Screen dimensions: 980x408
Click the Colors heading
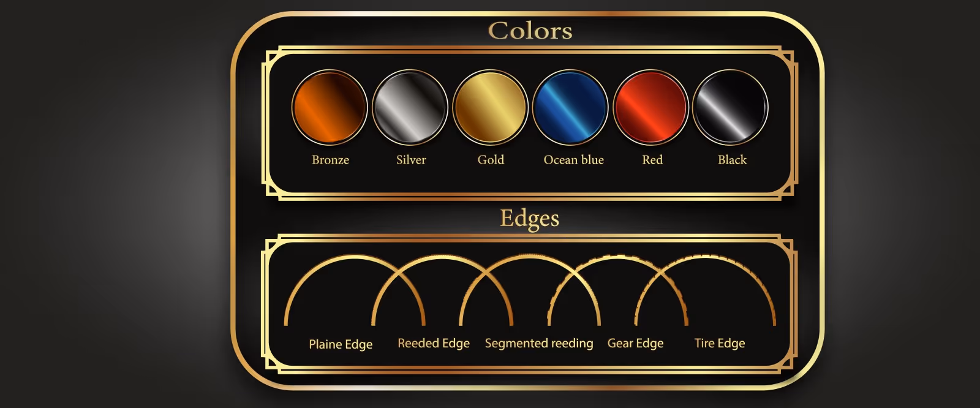click(530, 31)
